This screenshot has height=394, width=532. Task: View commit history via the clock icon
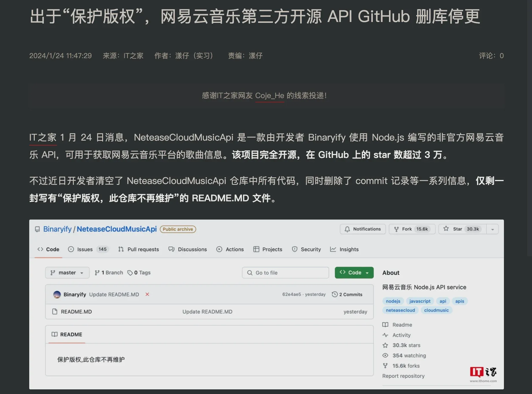pos(335,294)
